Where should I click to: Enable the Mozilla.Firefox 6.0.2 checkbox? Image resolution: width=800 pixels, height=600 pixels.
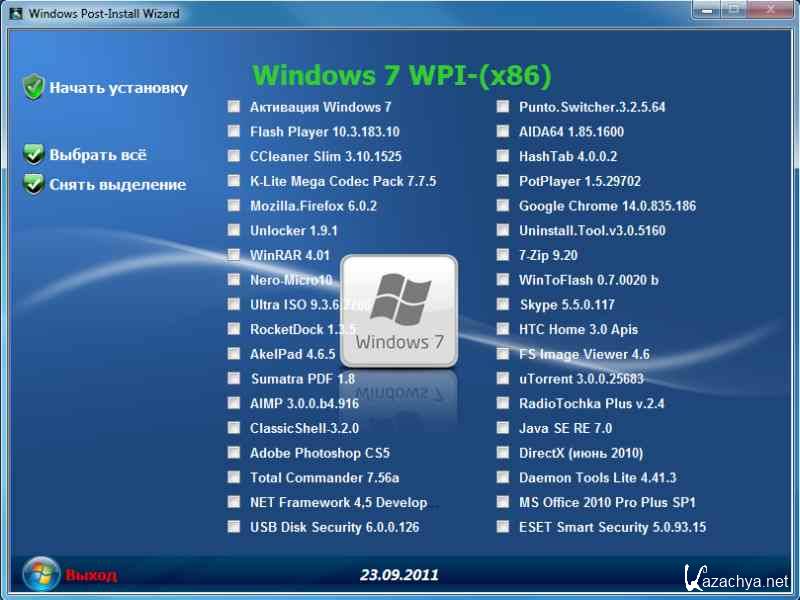point(234,206)
